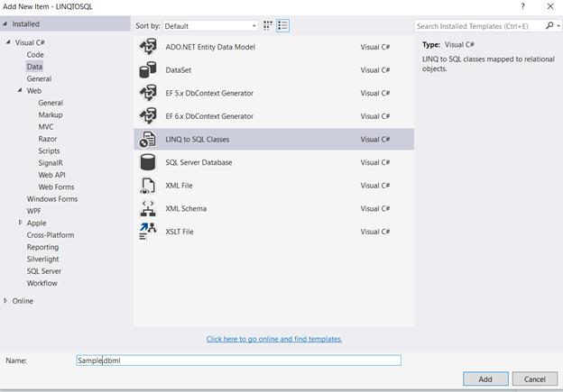The height and width of the screenshot is (392, 563).
Task: Select the XML File template icon
Action: (x=148, y=186)
